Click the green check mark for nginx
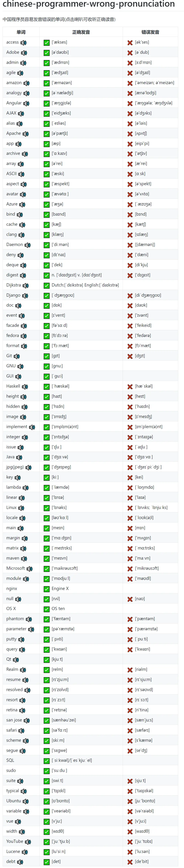This screenshot has height=868, width=184. pos(47,589)
